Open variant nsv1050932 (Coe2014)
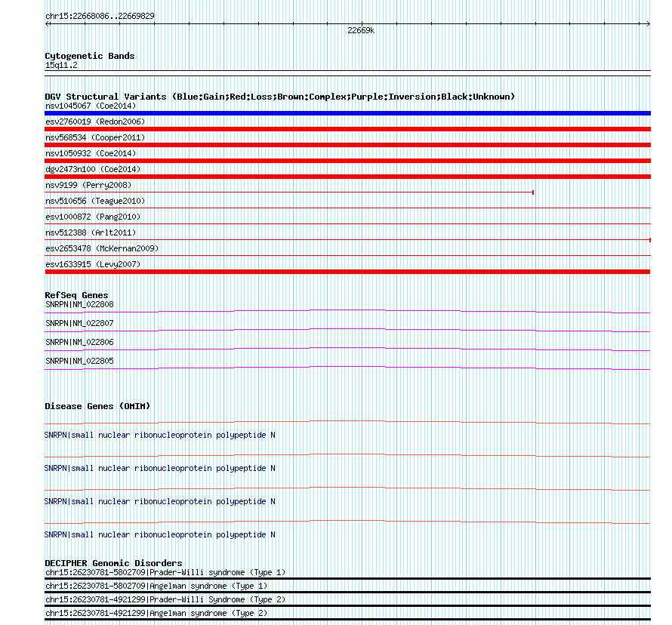The image size is (672, 625). (91, 153)
